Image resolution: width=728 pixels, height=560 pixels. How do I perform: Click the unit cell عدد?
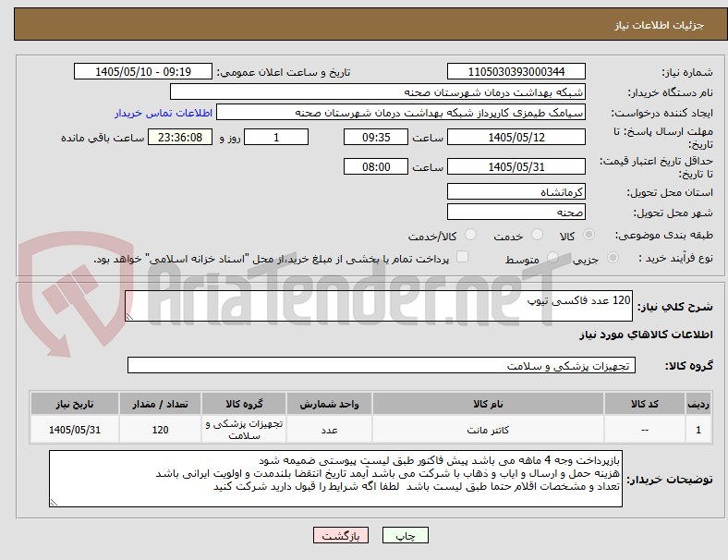pyautogui.click(x=329, y=430)
